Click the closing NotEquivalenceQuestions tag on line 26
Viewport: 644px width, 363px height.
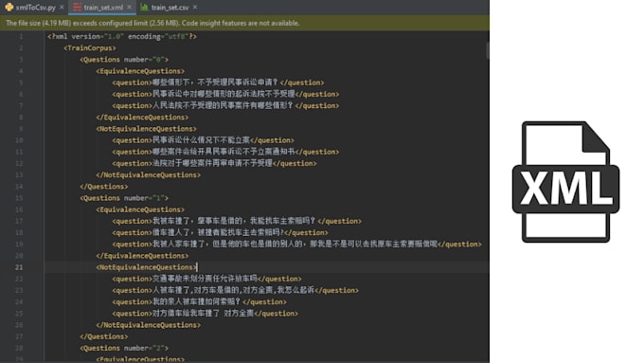[149, 325]
